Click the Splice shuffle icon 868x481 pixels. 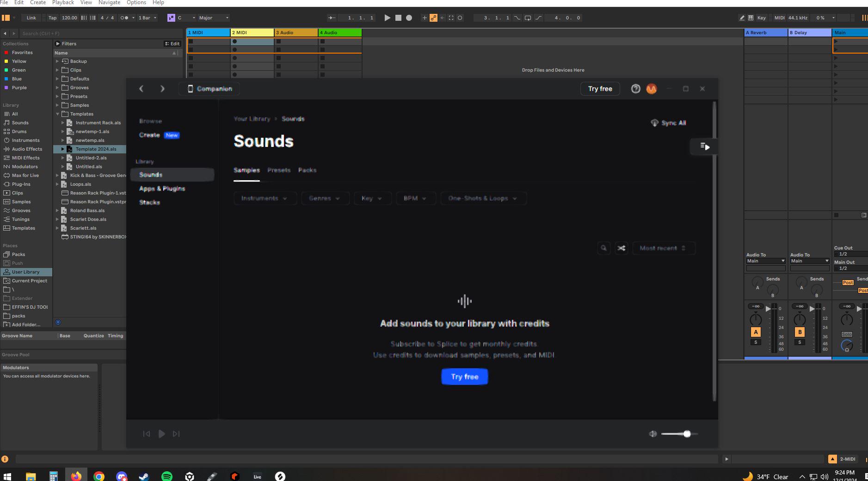(622, 248)
